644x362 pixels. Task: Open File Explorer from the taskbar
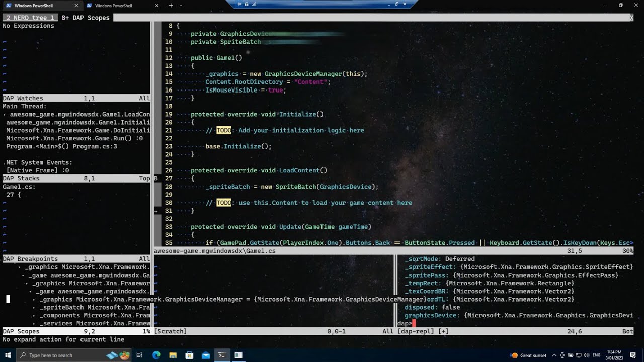173,355
